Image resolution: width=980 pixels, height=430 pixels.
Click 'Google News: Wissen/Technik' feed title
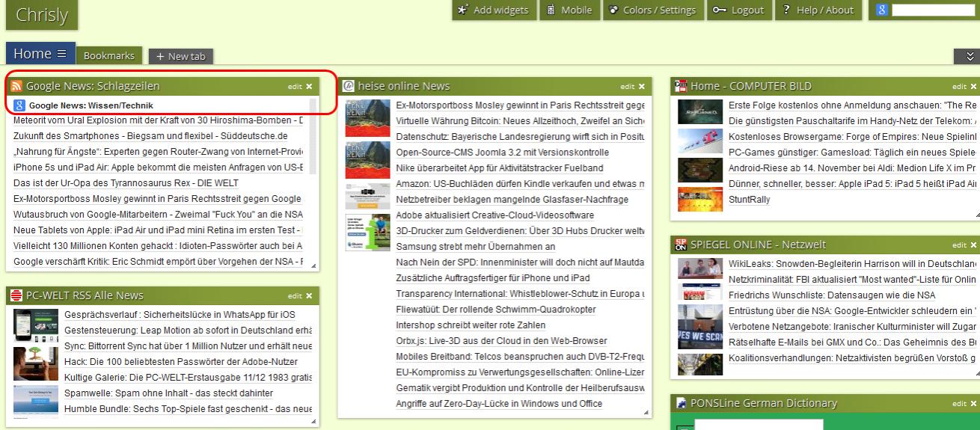91,105
